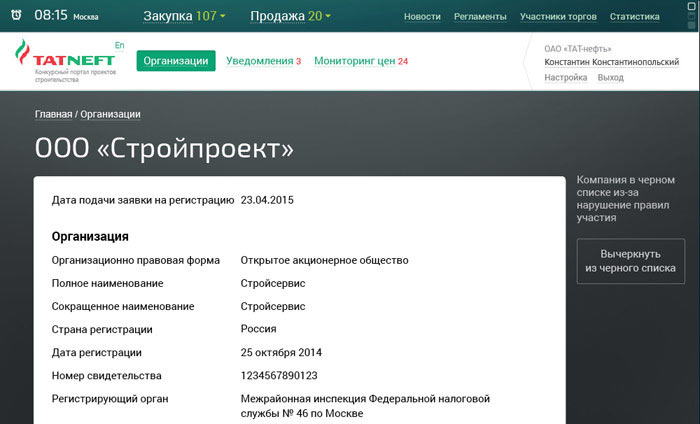Switch language to En
700x424 pixels.
pos(120,46)
